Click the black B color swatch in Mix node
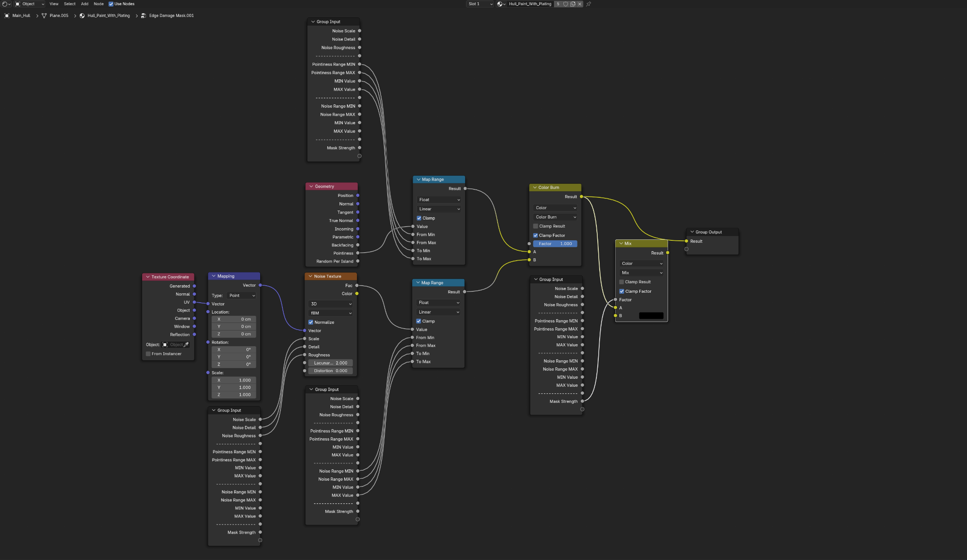The width and height of the screenshot is (967, 560). tap(651, 315)
